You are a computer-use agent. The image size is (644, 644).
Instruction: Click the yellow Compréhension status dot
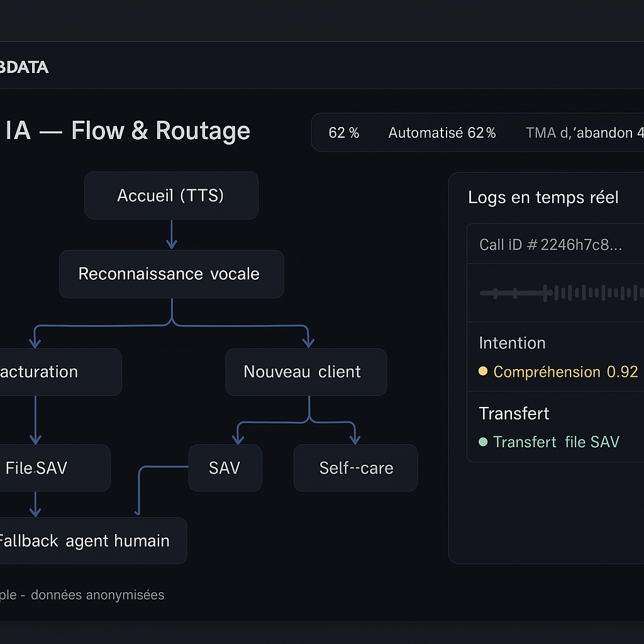tap(483, 372)
